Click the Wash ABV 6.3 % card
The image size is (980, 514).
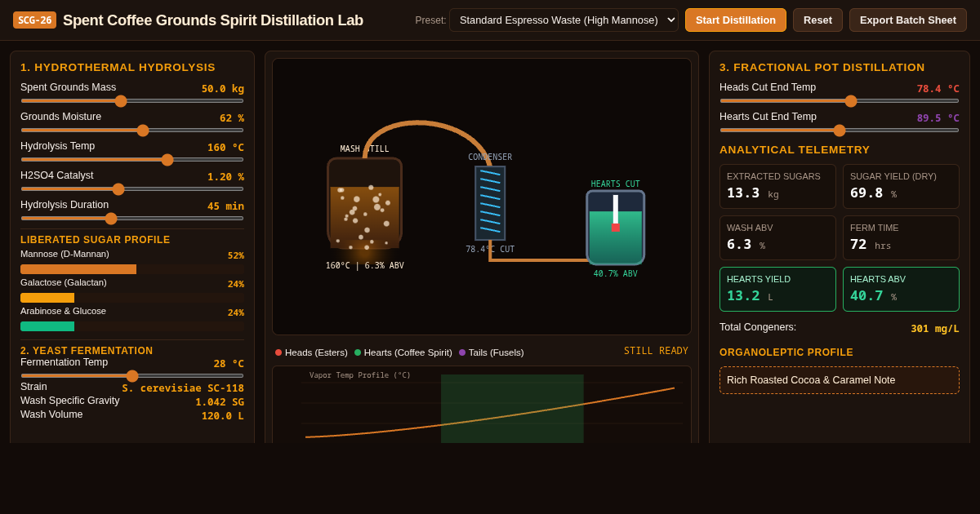777,237
